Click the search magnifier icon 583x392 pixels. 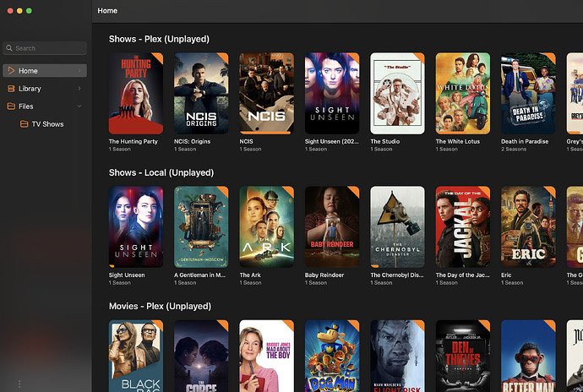[9, 48]
